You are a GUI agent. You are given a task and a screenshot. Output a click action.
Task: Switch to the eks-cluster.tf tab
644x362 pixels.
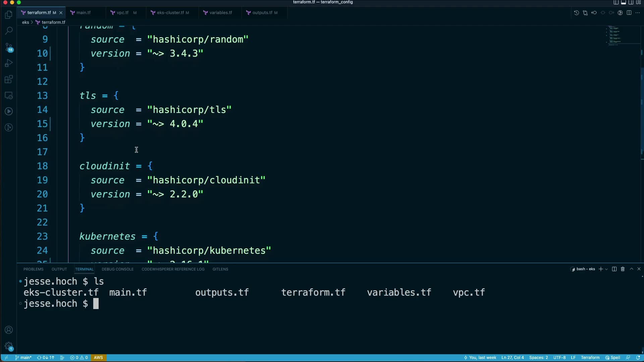(170, 13)
